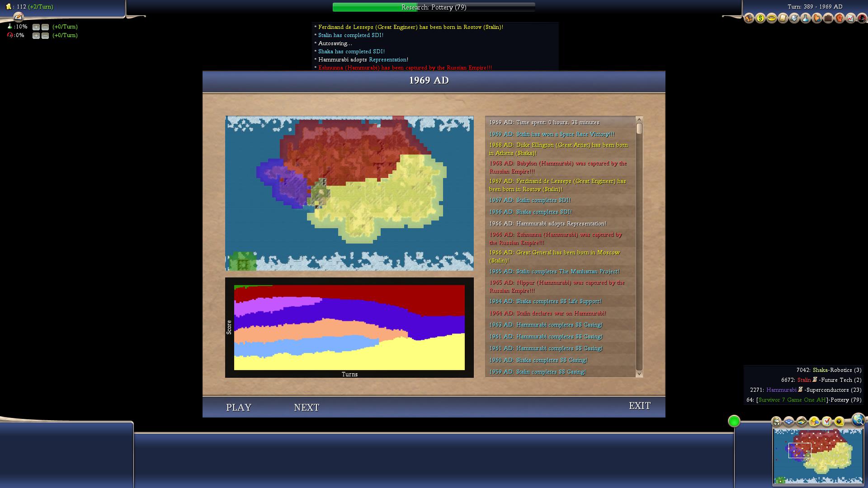Click EXIT to close the replay
Image resolution: width=868 pixels, height=488 pixels.
tap(640, 406)
